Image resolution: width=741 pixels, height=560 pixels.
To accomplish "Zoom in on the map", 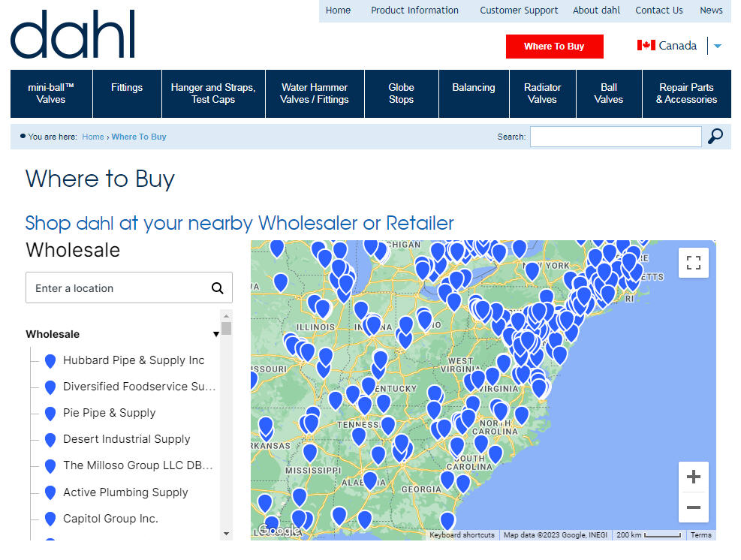I will point(693,477).
